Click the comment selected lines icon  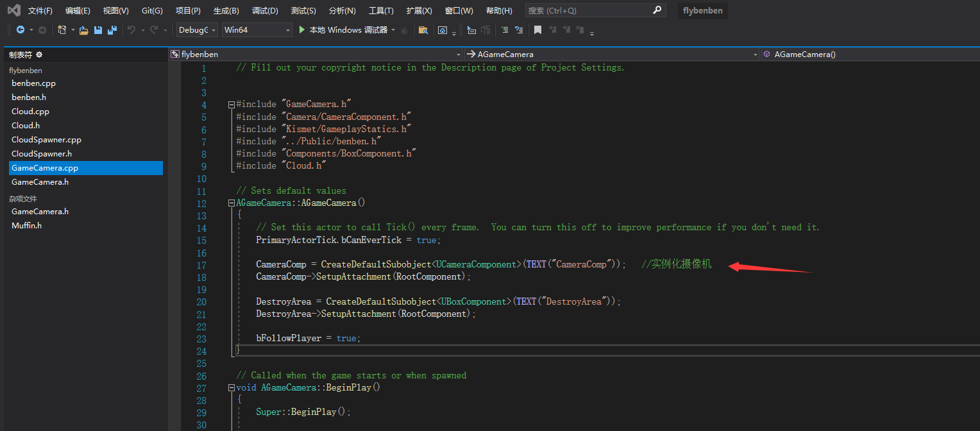coord(505,30)
